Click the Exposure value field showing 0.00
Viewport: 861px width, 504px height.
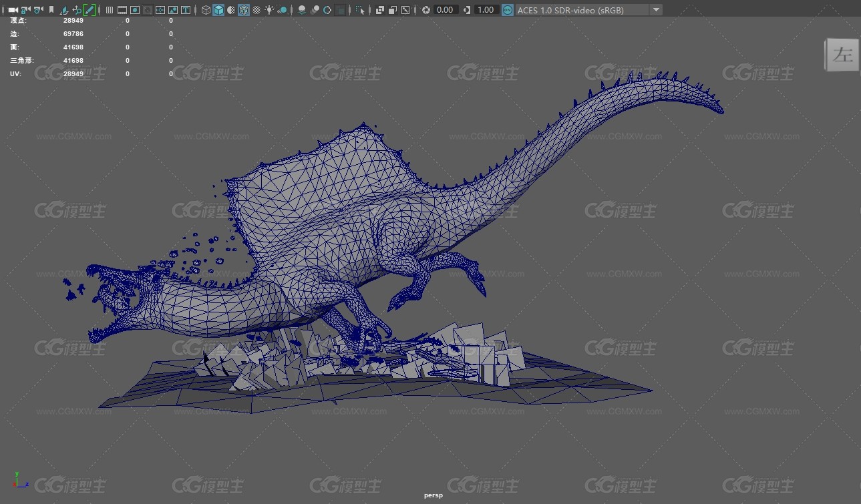[445, 10]
